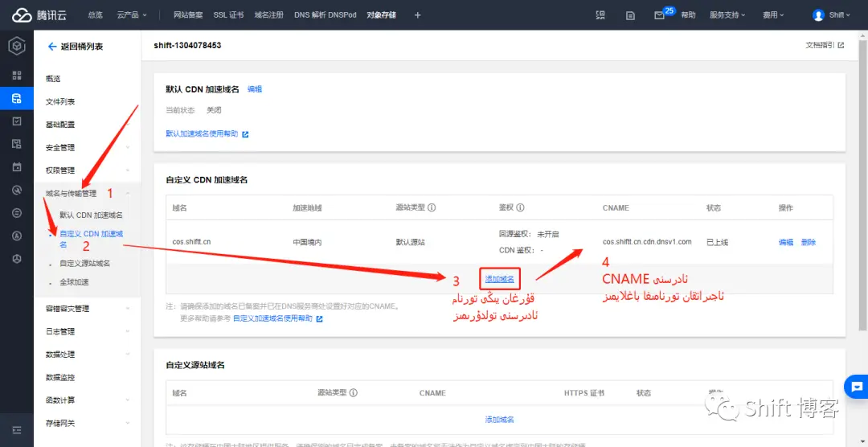Click the cos.shiftt.cn domain cell
Viewport: 868px width, 447px height.
[191, 242]
